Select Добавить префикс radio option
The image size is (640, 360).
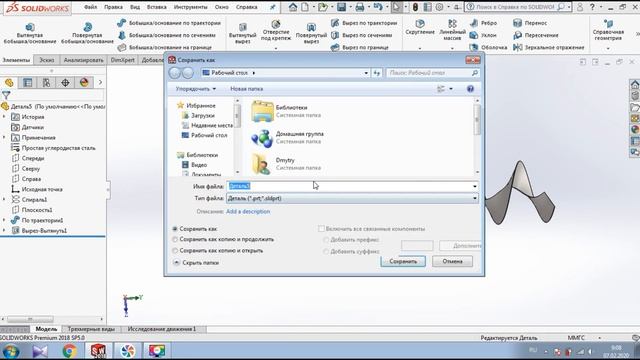point(326,240)
